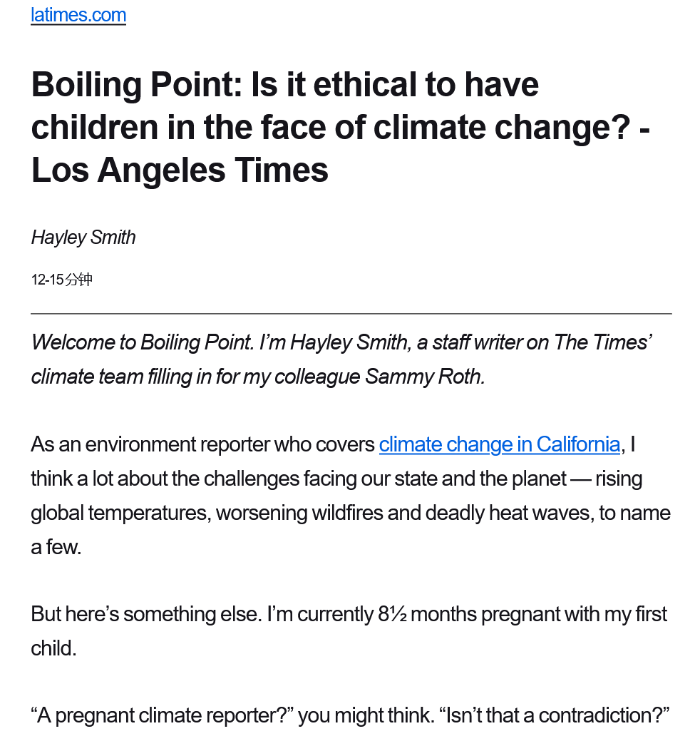Click "The Times'" in the italic intro
The width and height of the screenshot is (700, 756).
point(602,342)
